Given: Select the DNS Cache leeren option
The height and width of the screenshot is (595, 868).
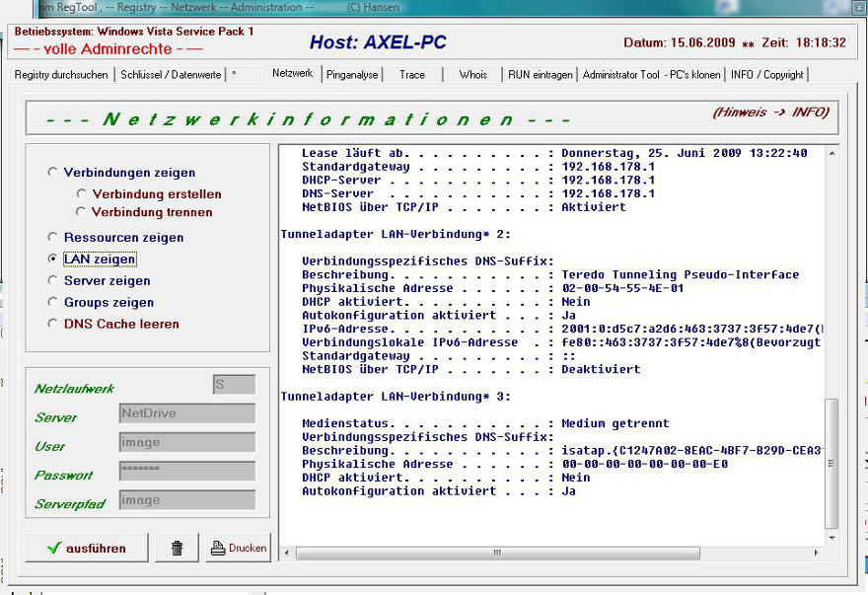Looking at the screenshot, I should (x=53, y=324).
